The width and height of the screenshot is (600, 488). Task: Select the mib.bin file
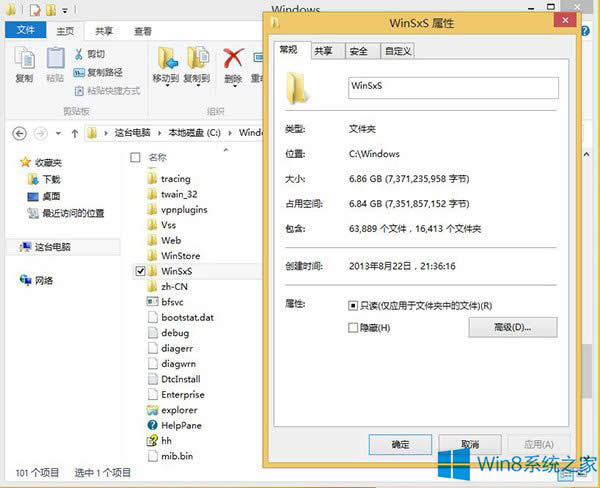[x=170, y=456]
